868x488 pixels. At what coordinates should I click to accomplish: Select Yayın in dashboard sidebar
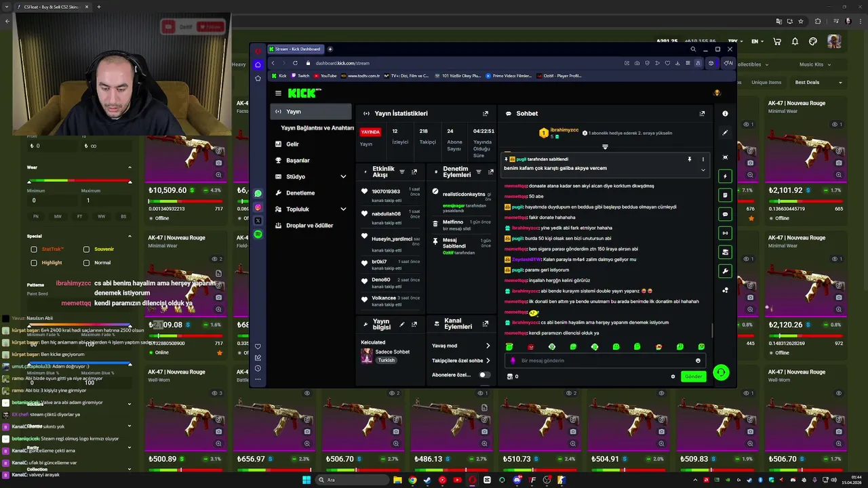(311, 112)
